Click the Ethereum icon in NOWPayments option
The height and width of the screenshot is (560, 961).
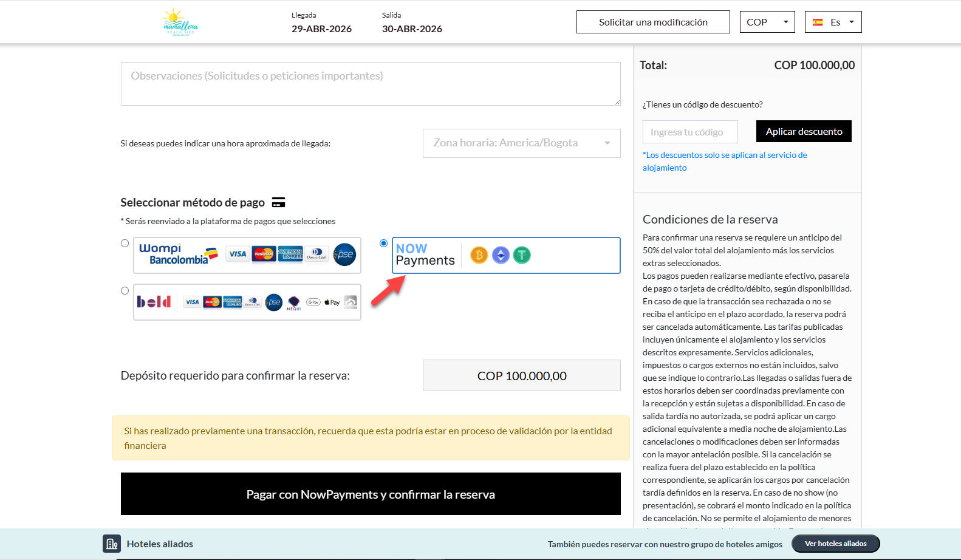(x=501, y=255)
